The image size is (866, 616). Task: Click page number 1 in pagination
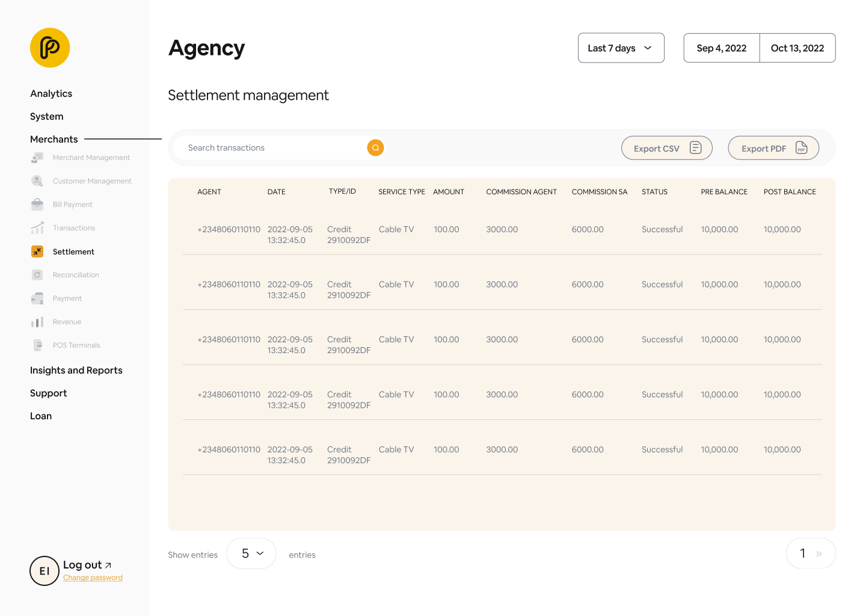click(802, 553)
